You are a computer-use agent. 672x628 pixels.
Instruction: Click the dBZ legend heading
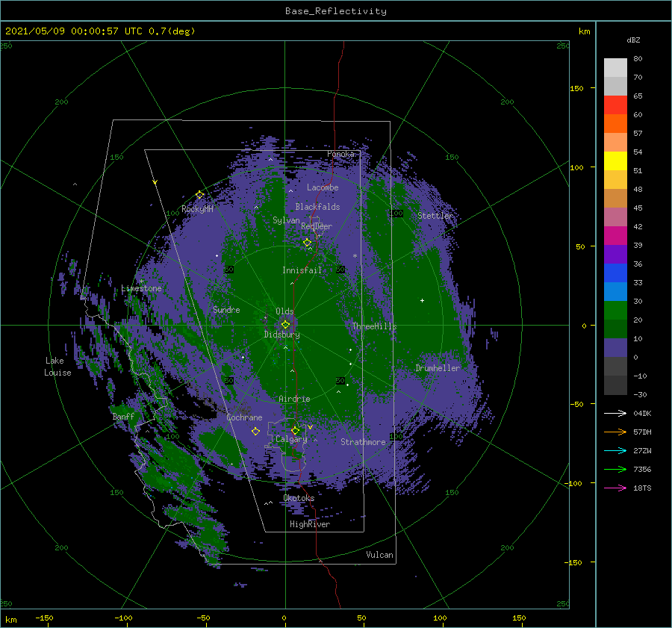pyautogui.click(x=633, y=40)
